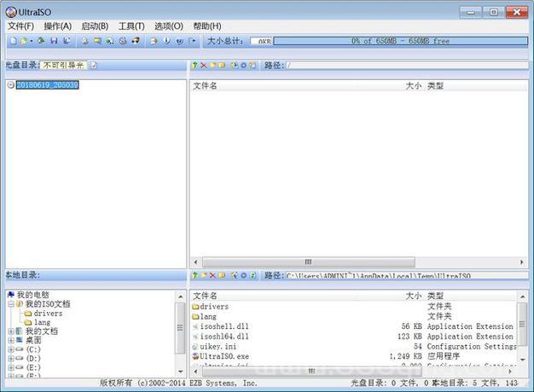Select drivers folder in local tree

[48, 313]
